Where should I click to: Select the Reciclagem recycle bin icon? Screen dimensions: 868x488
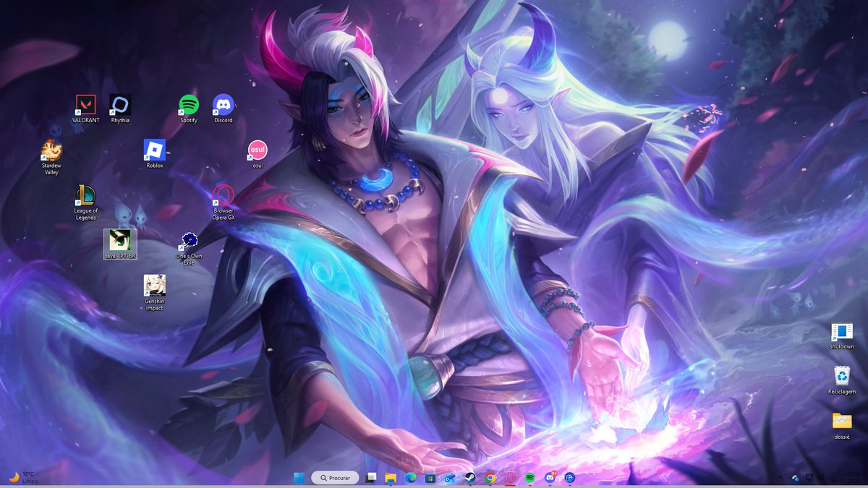pyautogui.click(x=842, y=380)
